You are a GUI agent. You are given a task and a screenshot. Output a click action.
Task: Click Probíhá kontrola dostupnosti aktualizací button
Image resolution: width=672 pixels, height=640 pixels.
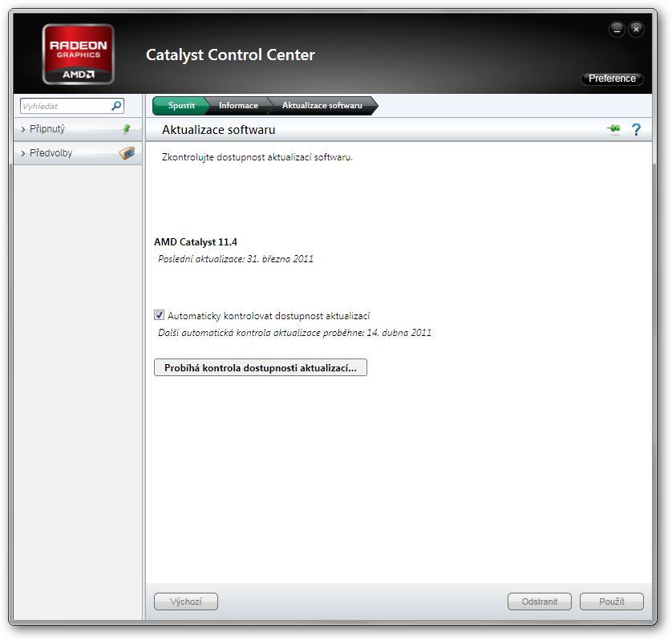(261, 368)
